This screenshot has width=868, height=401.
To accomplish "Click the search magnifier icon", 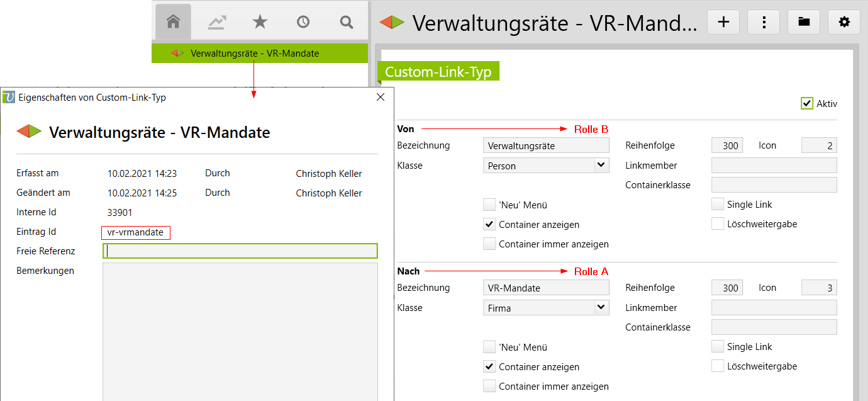I will (347, 22).
